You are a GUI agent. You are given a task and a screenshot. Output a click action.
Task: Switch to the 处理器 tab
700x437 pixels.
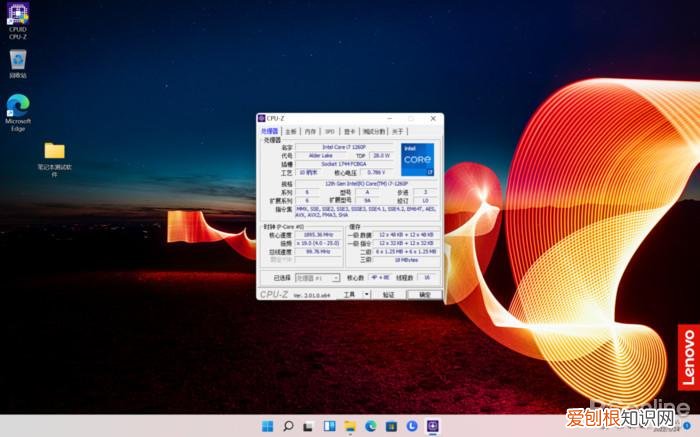pyautogui.click(x=270, y=131)
